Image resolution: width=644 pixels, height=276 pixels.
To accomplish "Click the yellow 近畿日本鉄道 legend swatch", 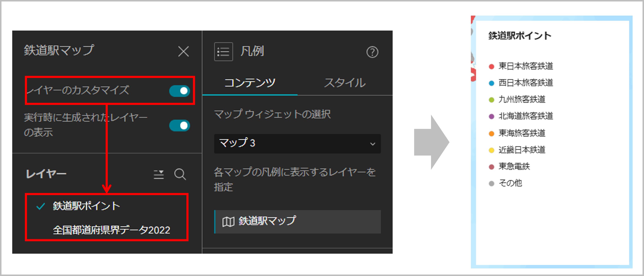I will (491, 150).
